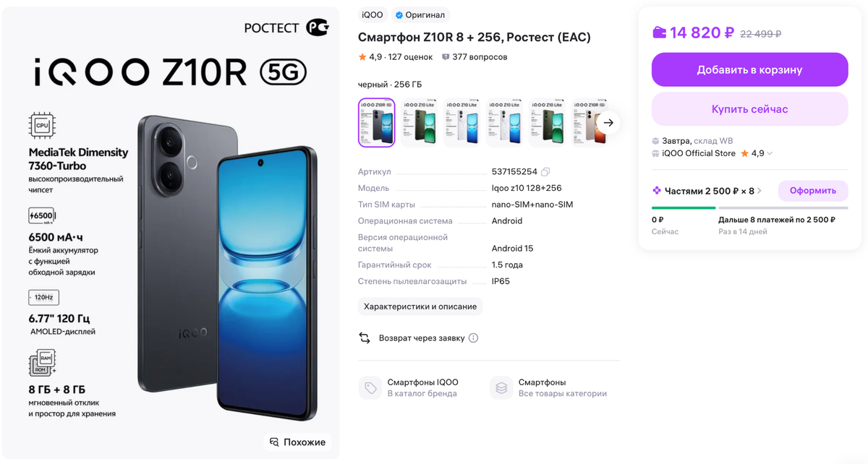Click the return info icon
Screen dimensions: 868x464
pyautogui.click(x=473, y=338)
